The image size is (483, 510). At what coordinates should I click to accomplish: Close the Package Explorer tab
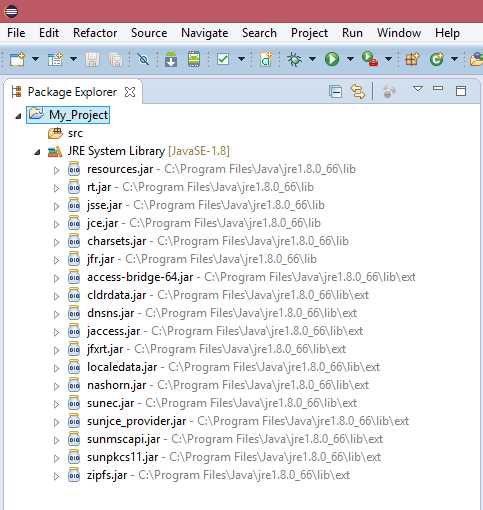click(130, 92)
